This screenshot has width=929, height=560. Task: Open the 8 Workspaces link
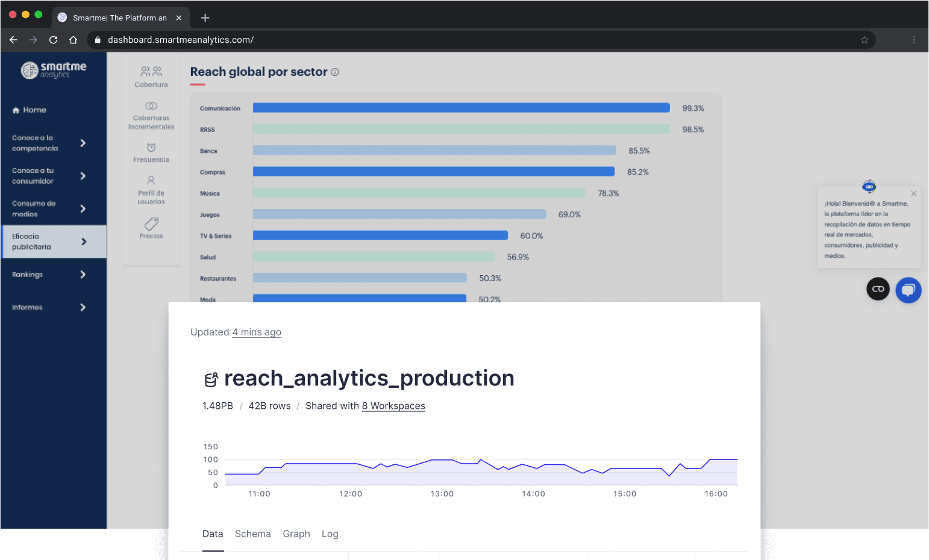click(x=393, y=405)
